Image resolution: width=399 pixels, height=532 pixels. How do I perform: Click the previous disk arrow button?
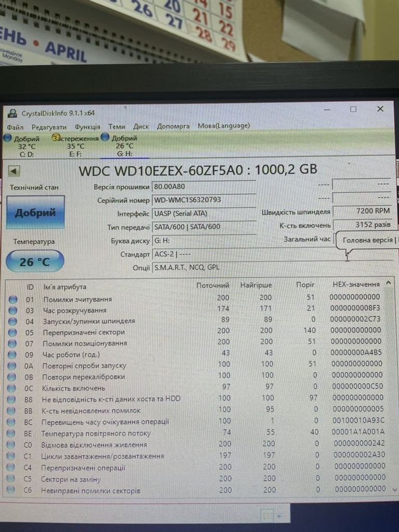click(13, 171)
